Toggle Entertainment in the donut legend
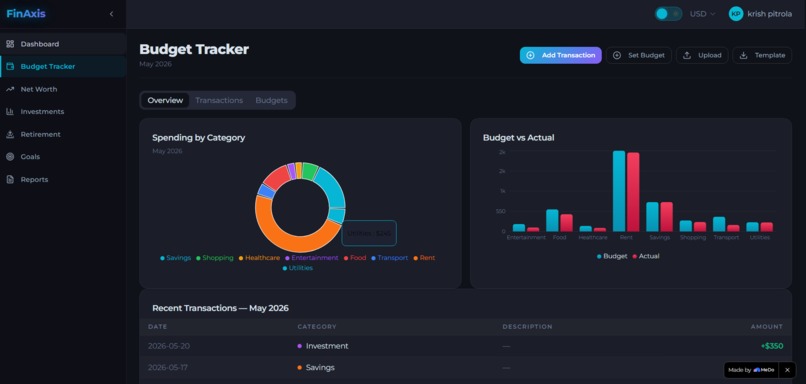Image resolution: width=806 pixels, height=384 pixels. click(x=312, y=258)
